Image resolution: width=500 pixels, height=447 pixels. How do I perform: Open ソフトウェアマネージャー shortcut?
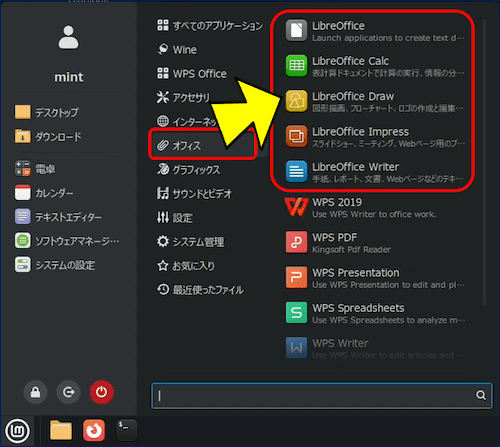67,241
